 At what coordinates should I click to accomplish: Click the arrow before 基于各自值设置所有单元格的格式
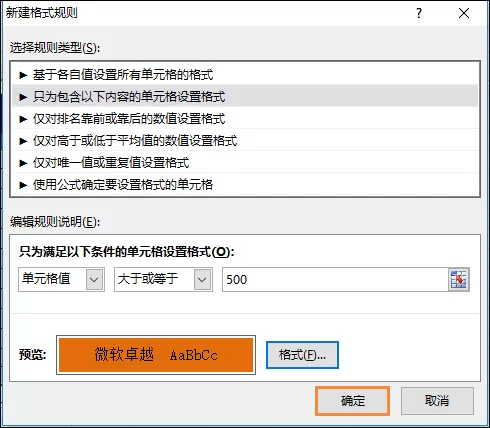23,75
